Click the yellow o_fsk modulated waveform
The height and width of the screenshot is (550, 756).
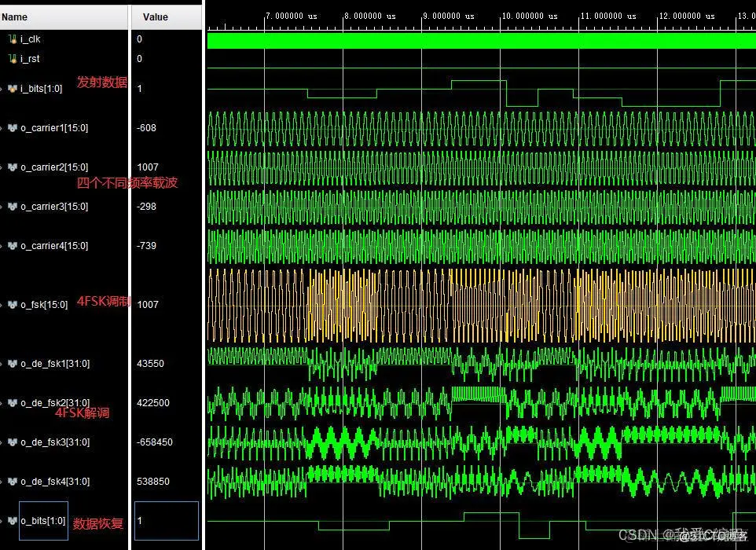(x=482, y=305)
